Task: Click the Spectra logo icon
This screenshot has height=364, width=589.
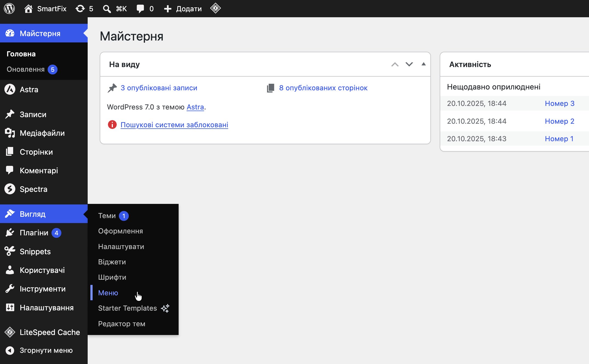Action: click(x=10, y=189)
